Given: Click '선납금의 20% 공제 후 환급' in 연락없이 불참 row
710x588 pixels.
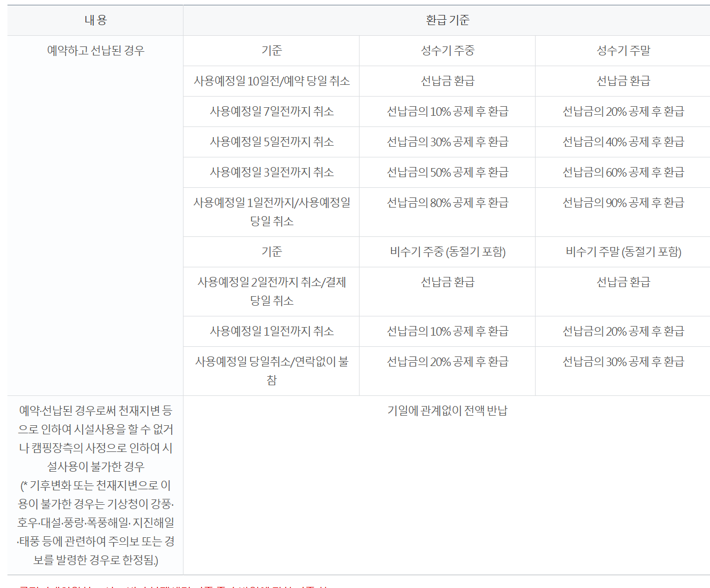Looking at the screenshot, I should click(448, 371).
